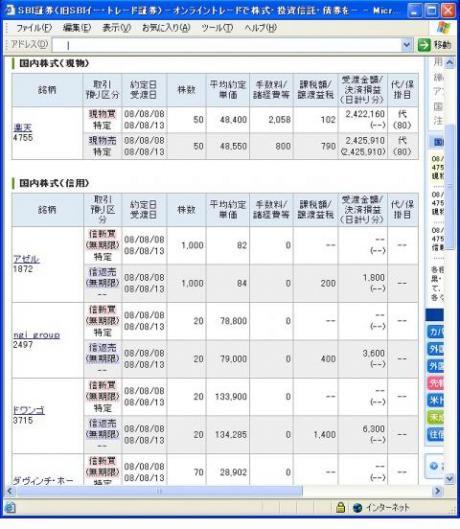The height and width of the screenshot is (529, 460).
Task: Click the 48,550 average price cell
Action: (228, 146)
